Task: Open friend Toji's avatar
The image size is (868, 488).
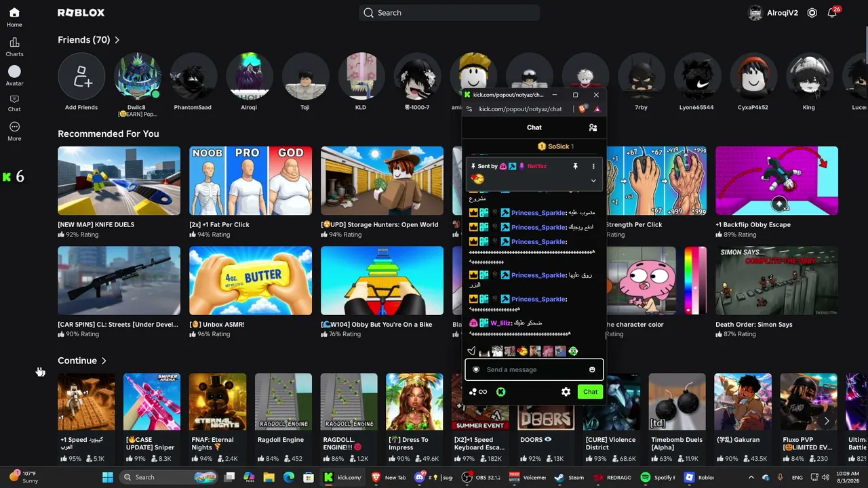Action: (x=305, y=77)
